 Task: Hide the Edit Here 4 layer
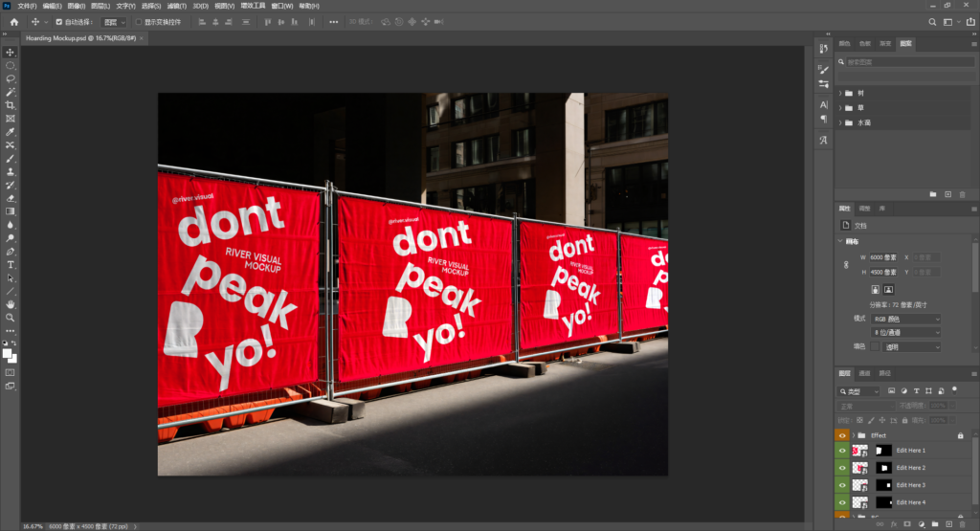click(x=842, y=502)
